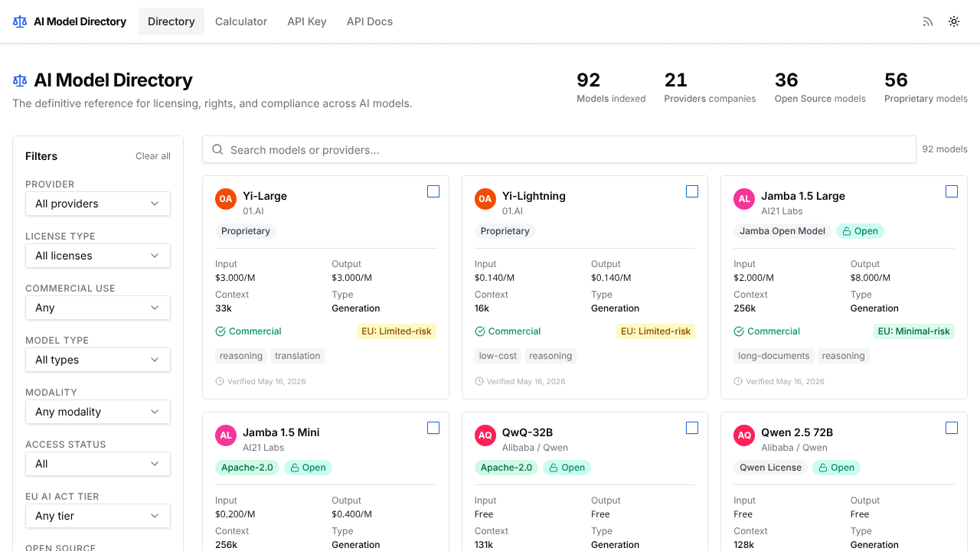The image size is (980, 551).
Task: Click the translation tag on Yi-Large
Action: (298, 356)
